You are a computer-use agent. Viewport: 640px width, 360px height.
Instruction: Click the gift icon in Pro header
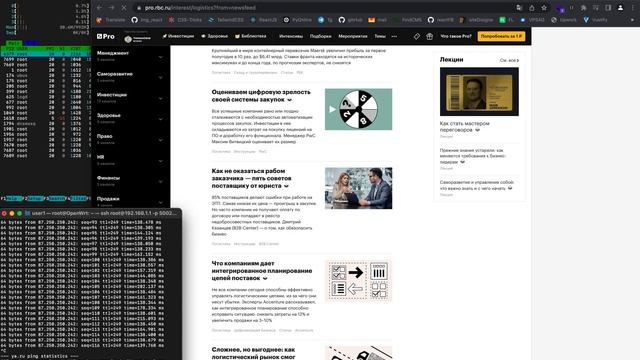coord(429,36)
